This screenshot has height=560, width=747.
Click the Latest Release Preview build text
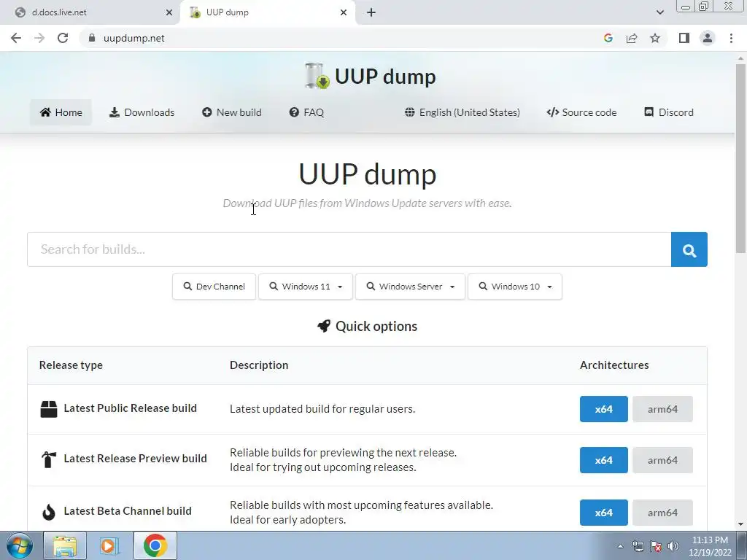click(x=135, y=458)
